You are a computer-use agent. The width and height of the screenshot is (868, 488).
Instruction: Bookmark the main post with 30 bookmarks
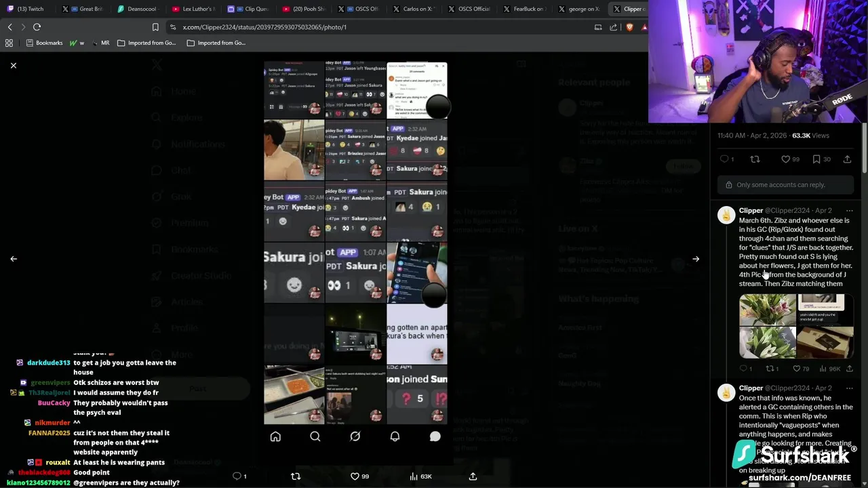(821, 159)
